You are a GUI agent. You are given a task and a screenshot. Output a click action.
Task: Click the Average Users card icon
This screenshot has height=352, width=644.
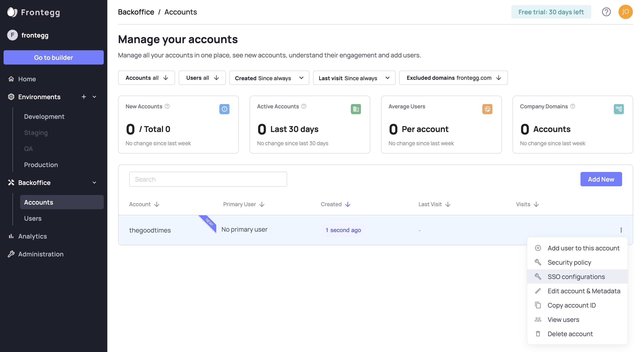click(487, 109)
